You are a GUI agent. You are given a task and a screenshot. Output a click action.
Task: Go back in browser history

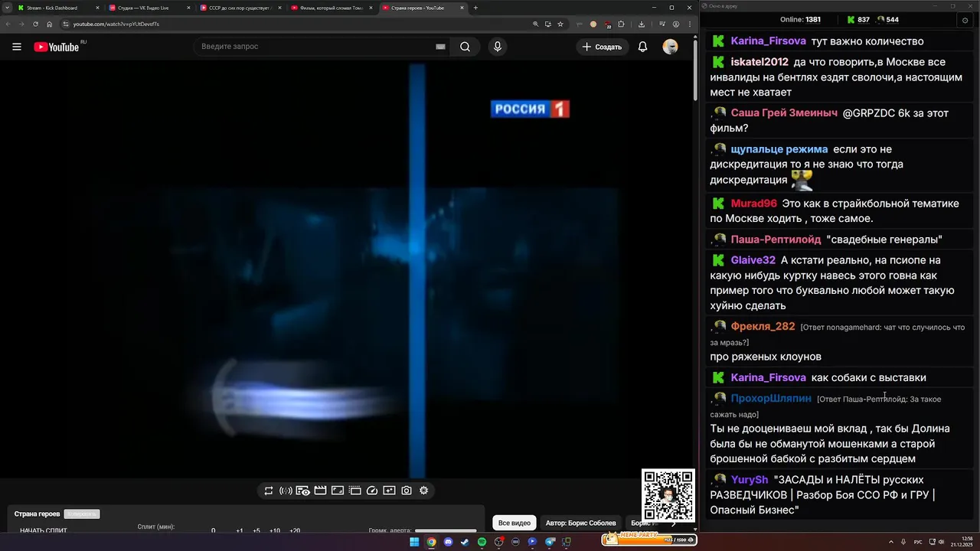pyautogui.click(x=8, y=24)
